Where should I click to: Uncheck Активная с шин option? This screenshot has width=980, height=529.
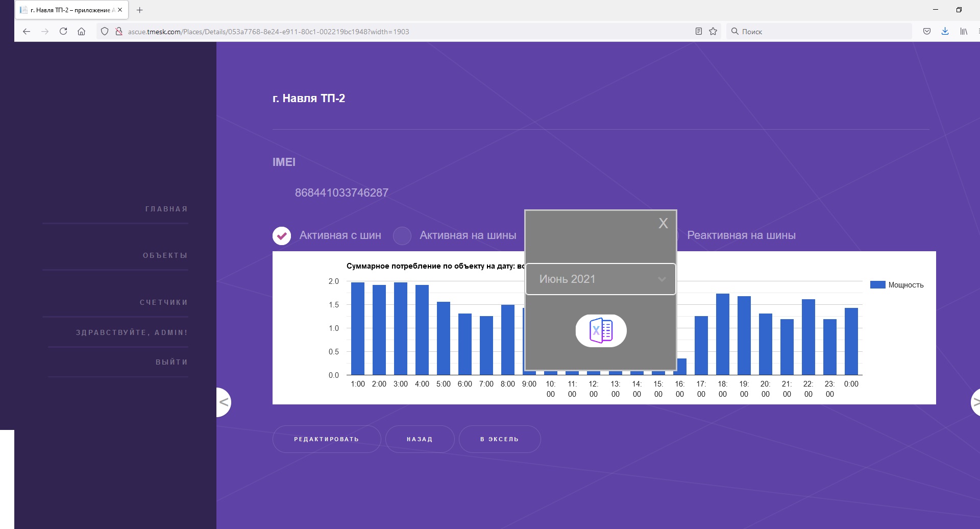click(282, 235)
